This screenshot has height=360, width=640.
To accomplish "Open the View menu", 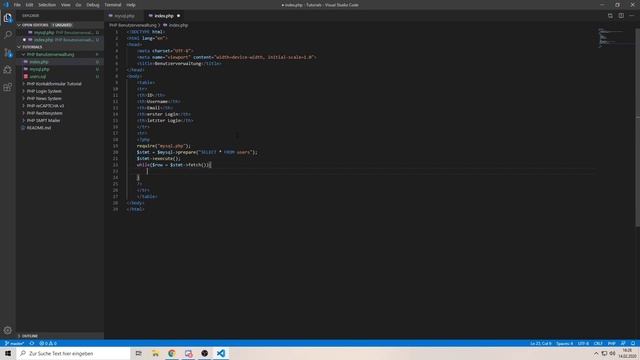I will 66,5.
